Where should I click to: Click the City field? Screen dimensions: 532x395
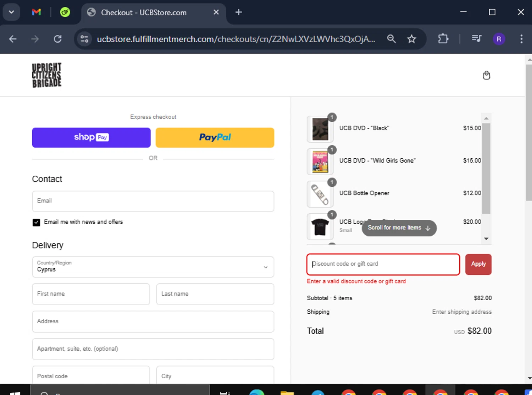tap(215, 375)
